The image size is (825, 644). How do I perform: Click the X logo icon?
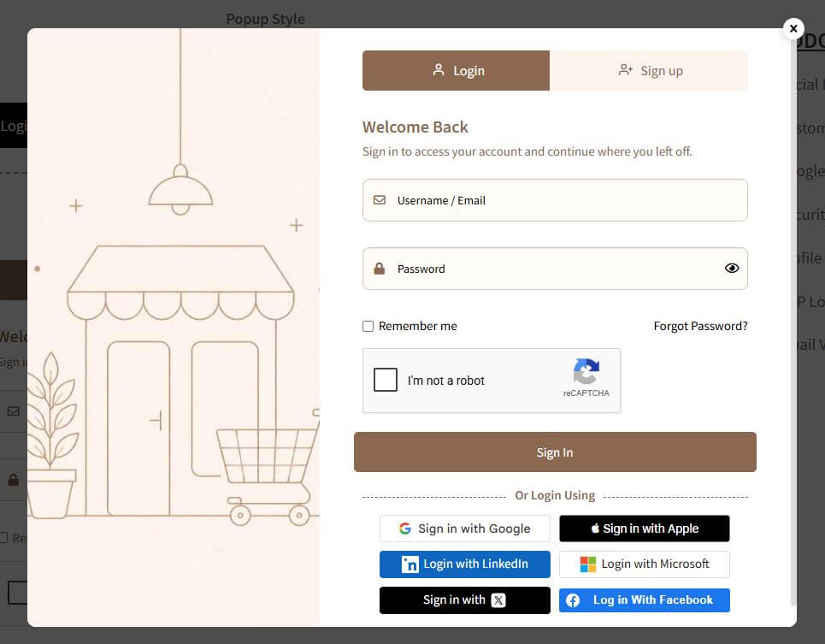click(x=498, y=600)
